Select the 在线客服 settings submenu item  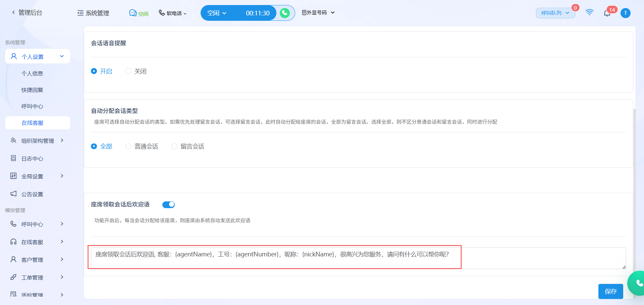pos(38,123)
